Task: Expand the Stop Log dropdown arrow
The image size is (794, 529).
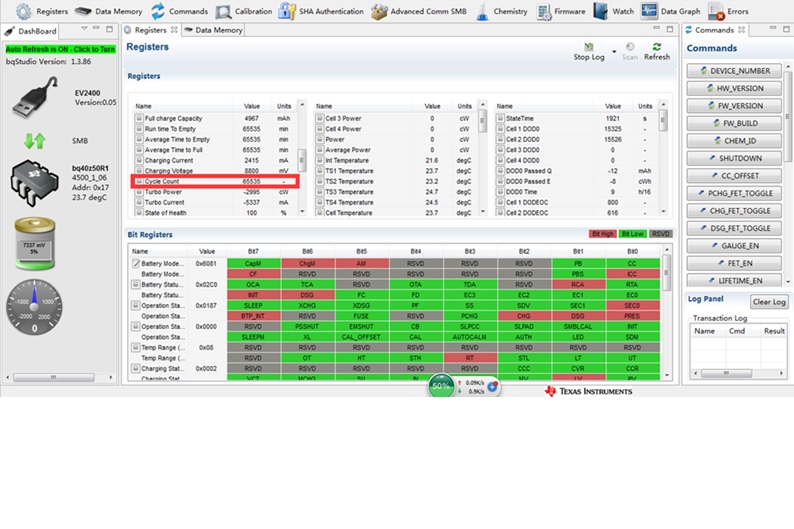Action: [x=614, y=52]
